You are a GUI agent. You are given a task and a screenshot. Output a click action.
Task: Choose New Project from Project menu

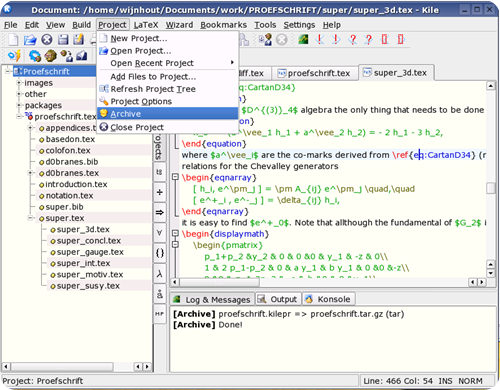click(167, 38)
